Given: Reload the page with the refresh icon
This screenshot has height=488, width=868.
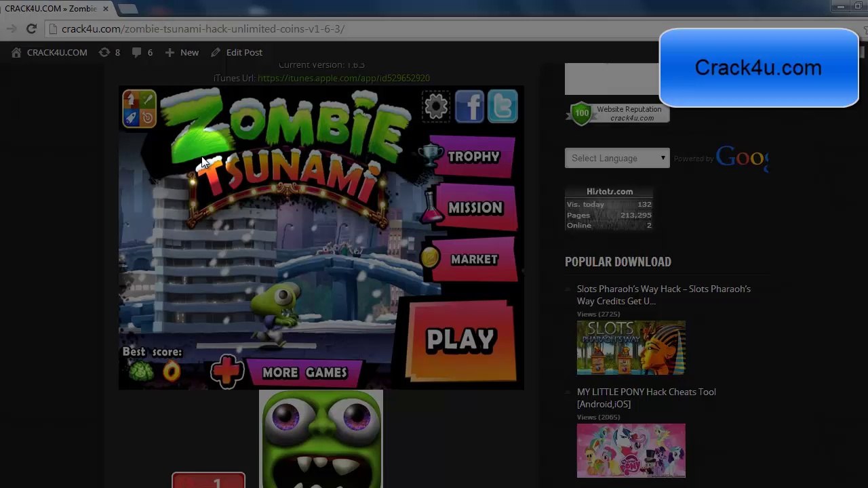Looking at the screenshot, I should pyautogui.click(x=31, y=28).
